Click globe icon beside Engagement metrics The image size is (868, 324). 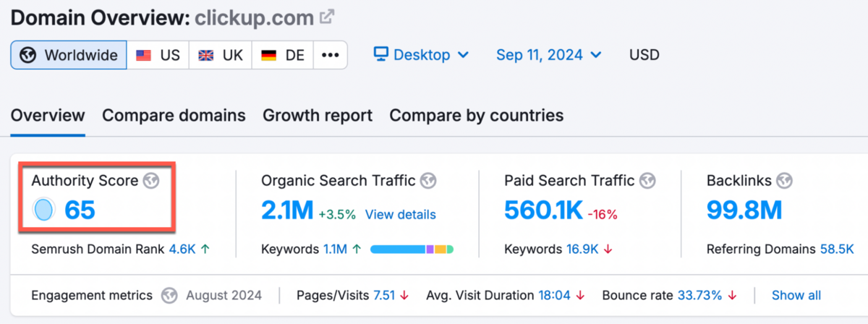(169, 295)
